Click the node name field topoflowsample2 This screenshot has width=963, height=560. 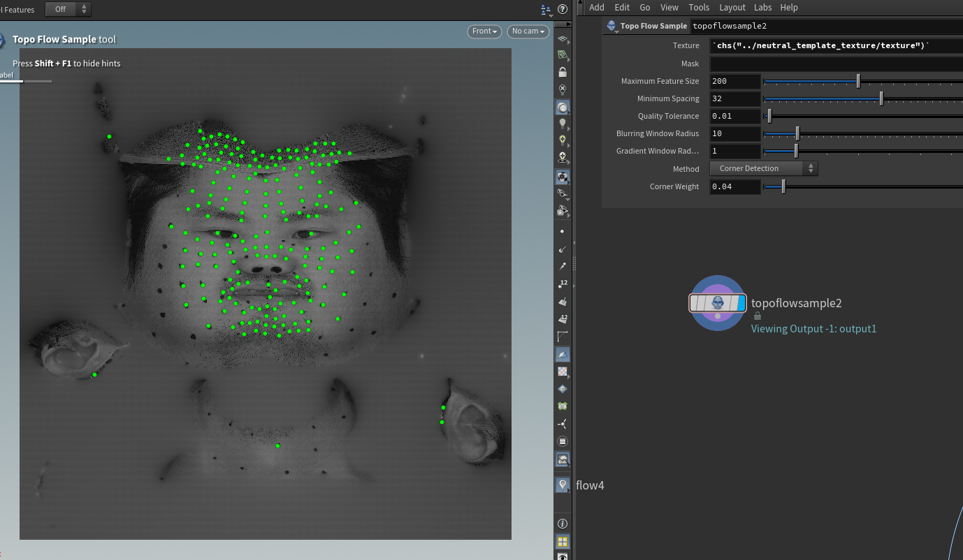point(826,26)
